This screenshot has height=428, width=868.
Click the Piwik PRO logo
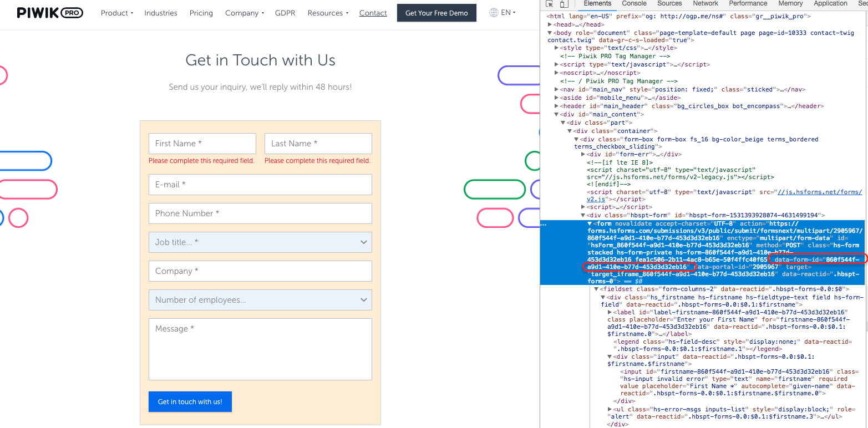[50, 13]
